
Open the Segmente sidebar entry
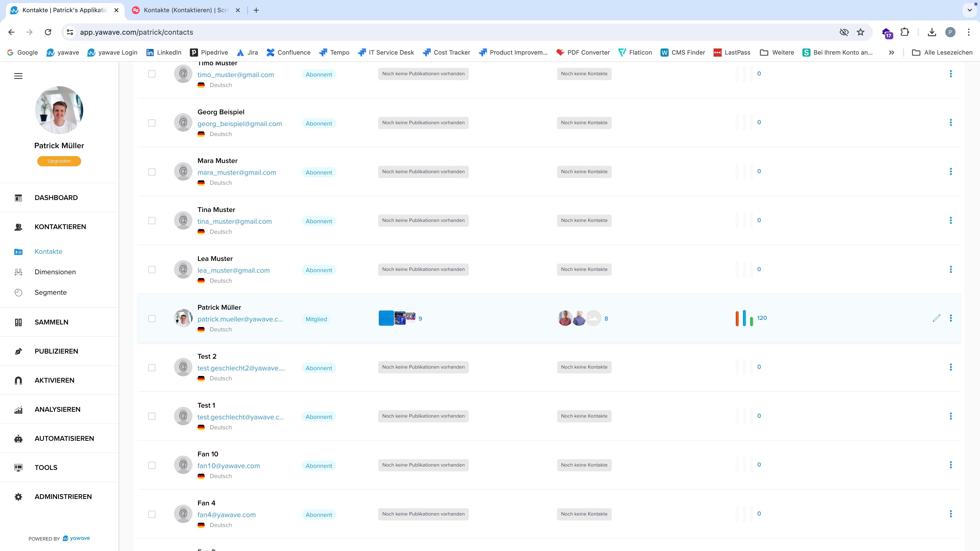pos(50,292)
